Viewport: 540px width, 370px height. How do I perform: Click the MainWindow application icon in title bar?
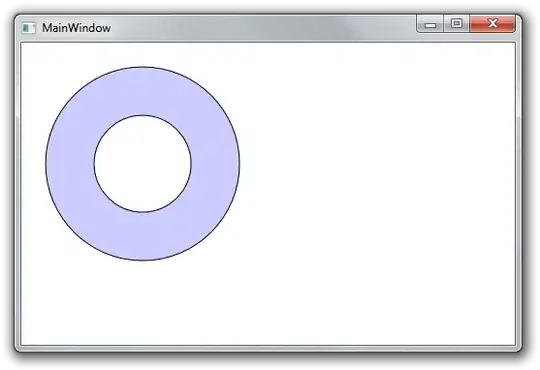pyautogui.click(x=29, y=28)
